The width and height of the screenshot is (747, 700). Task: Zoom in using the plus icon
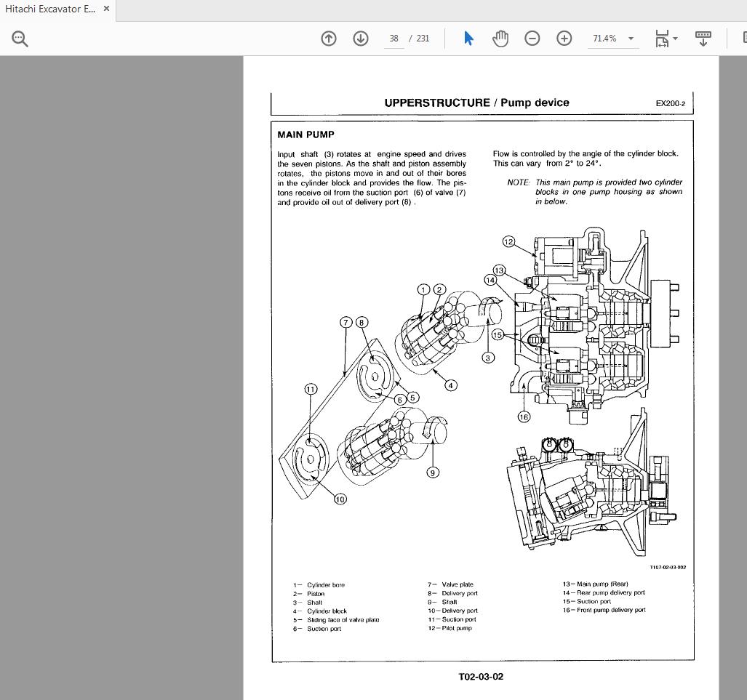(564, 38)
